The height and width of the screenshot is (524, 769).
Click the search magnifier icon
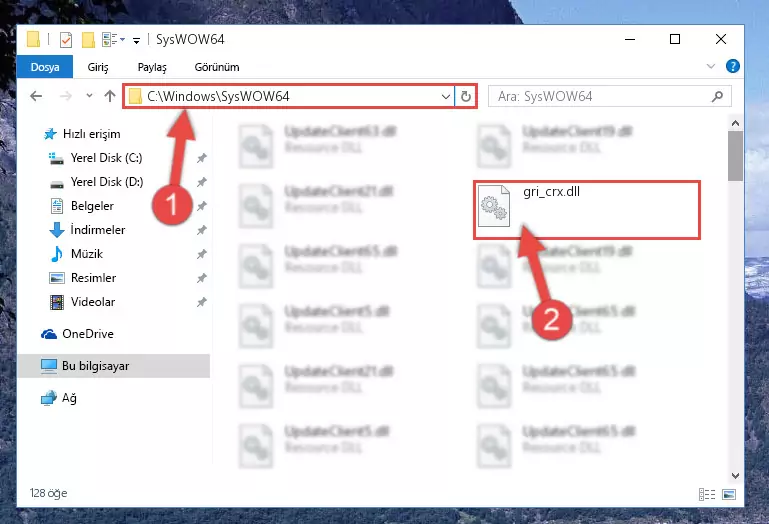coord(717,96)
